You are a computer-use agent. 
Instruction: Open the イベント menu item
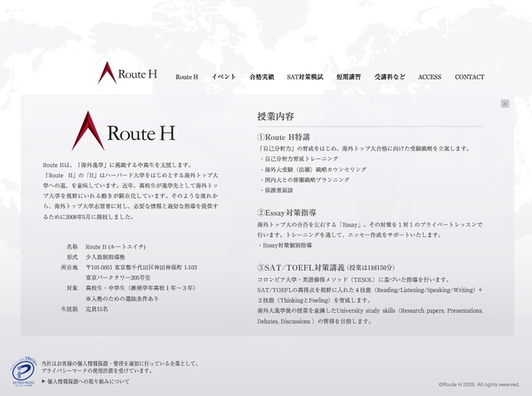click(x=224, y=77)
